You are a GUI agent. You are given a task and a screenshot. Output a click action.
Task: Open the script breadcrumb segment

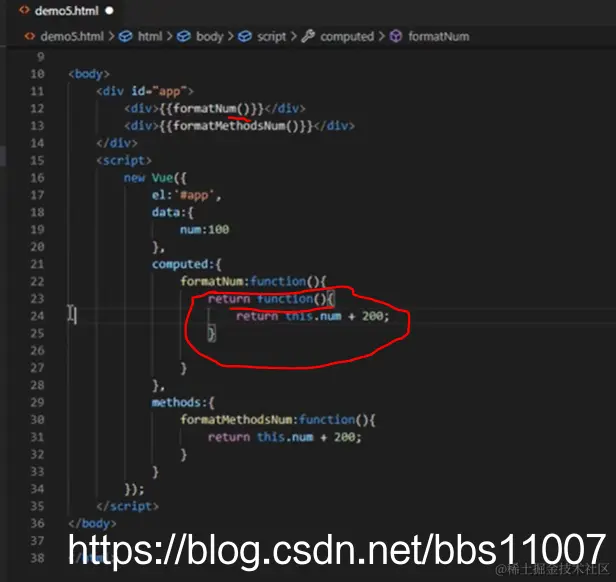[x=271, y=37]
